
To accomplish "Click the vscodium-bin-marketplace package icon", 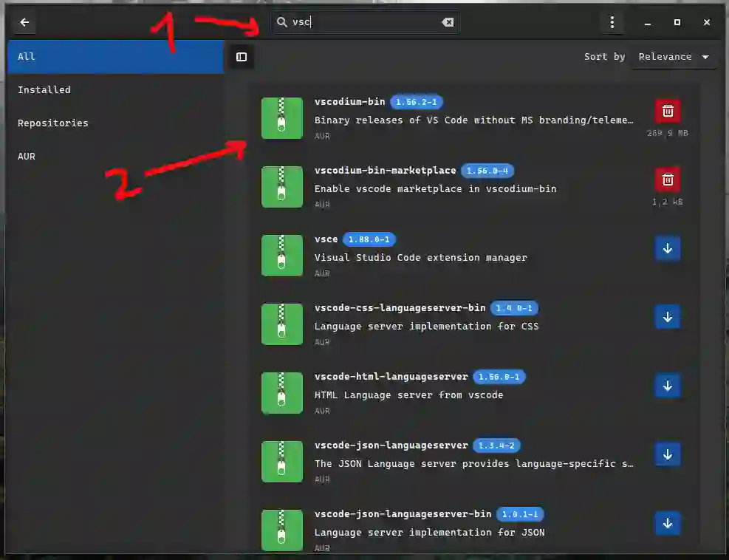I will pos(281,187).
